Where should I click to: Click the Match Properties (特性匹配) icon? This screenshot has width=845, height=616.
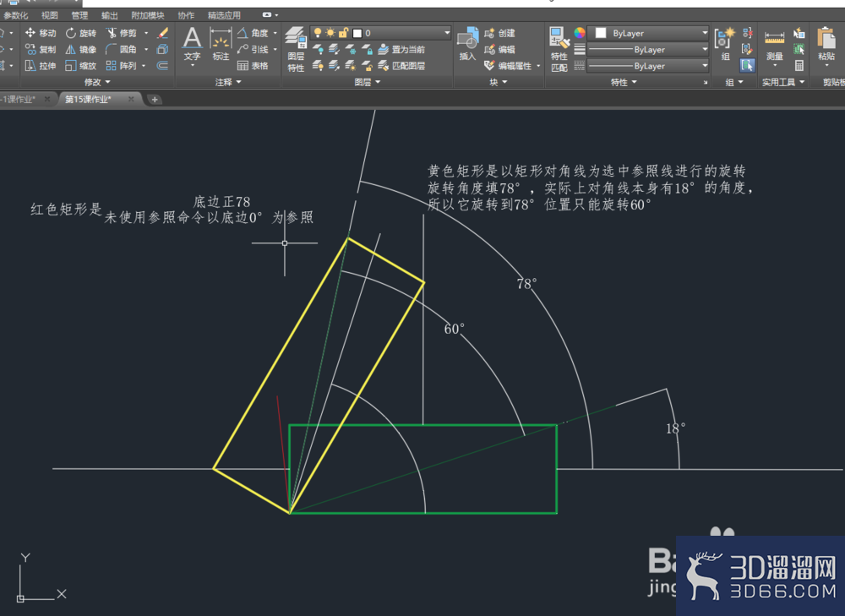[x=559, y=49]
